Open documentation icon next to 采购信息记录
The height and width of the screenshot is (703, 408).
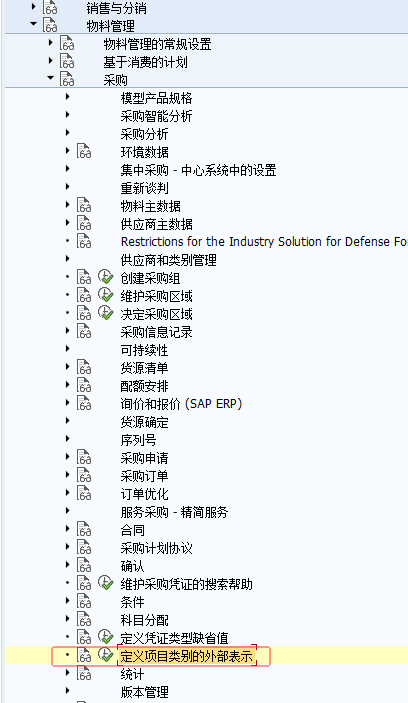[84, 331]
